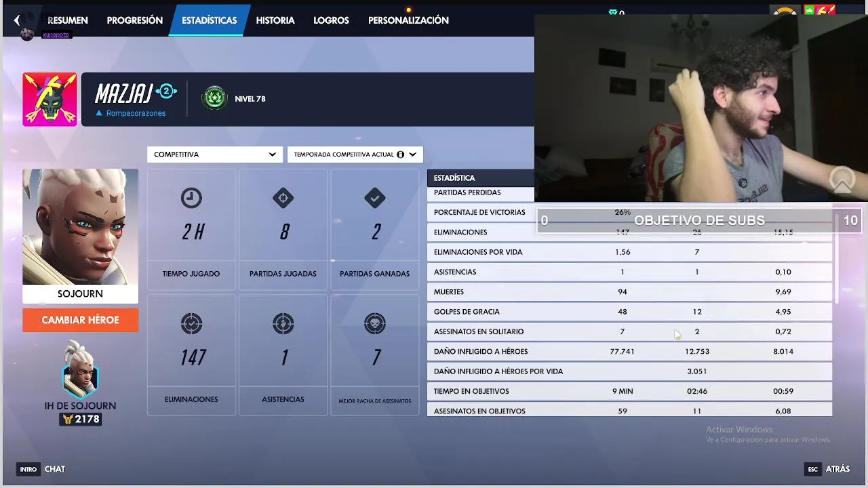The image size is (868, 488).
Task: Click the Muertes stat row
Action: point(629,292)
